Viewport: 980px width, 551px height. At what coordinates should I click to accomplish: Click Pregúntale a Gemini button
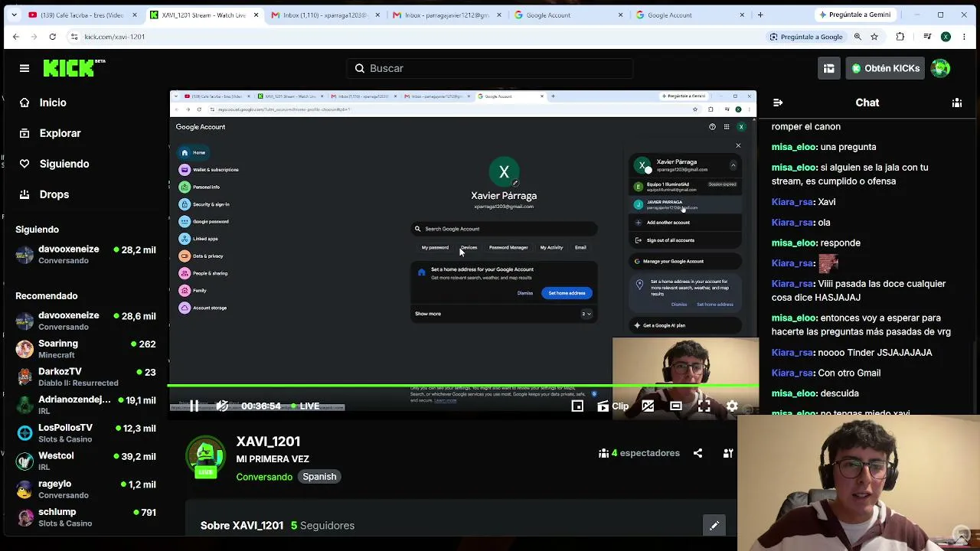854,15
